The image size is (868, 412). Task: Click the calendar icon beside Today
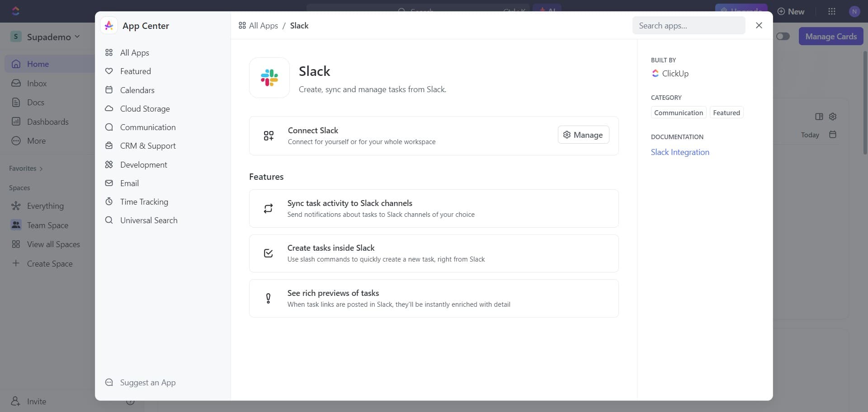[833, 134]
